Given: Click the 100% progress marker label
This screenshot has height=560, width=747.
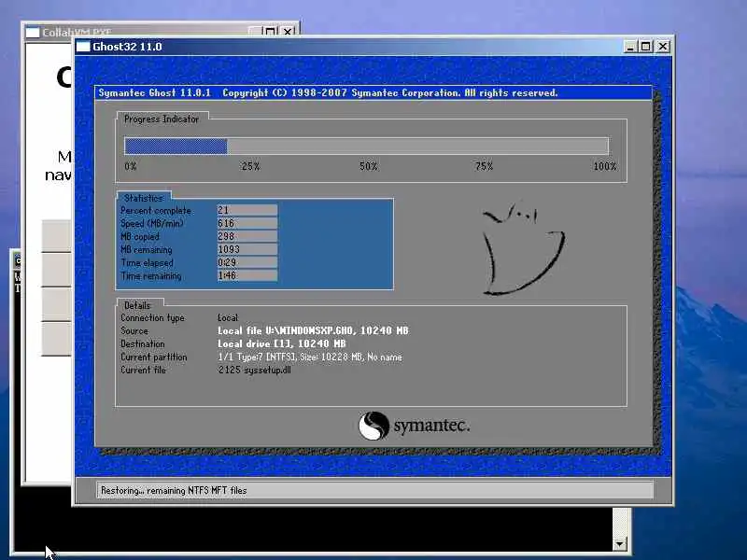Looking at the screenshot, I should (x=605, y=166).
